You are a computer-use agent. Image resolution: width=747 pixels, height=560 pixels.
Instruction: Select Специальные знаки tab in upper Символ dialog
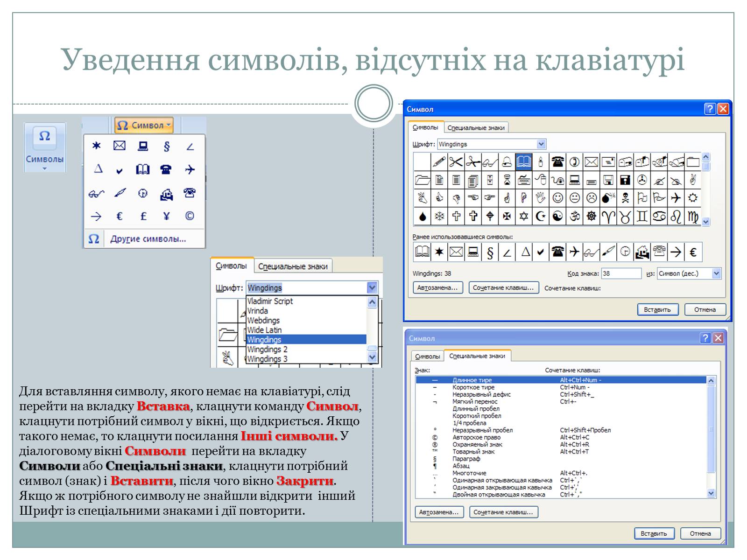coord(476,128)
